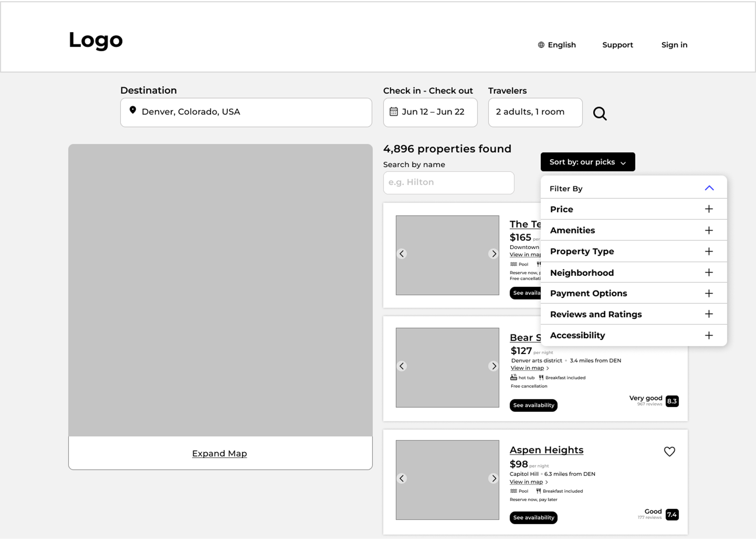
Task: Open the Aspen Heights property title link
Action: click(546, 450)
